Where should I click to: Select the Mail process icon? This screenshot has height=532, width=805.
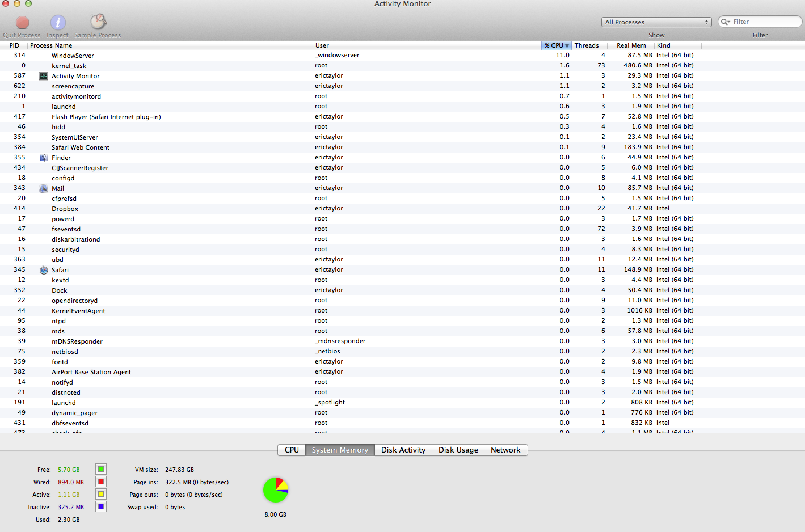click(44, 188)
